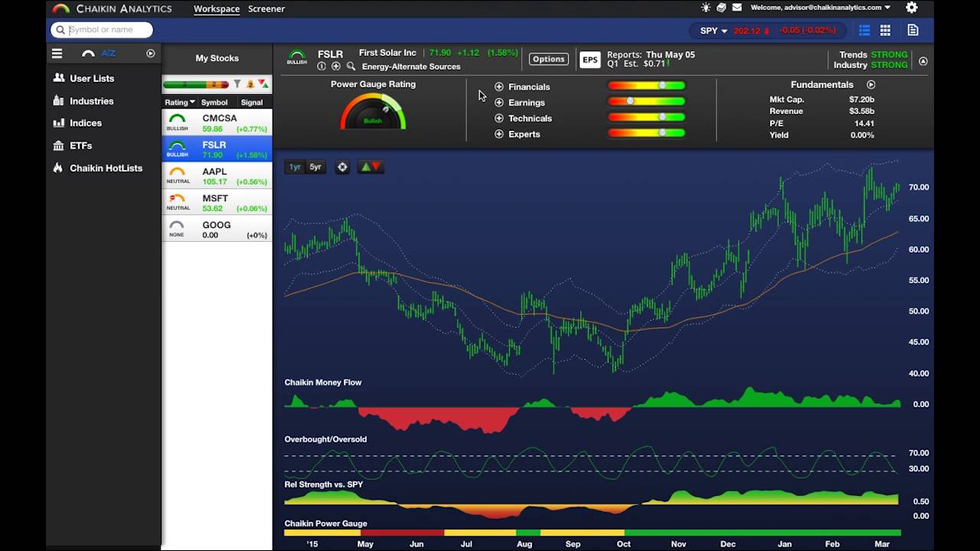
Task: Sort list alphabetically with A/Z icon
Action: tap(108, 54)
